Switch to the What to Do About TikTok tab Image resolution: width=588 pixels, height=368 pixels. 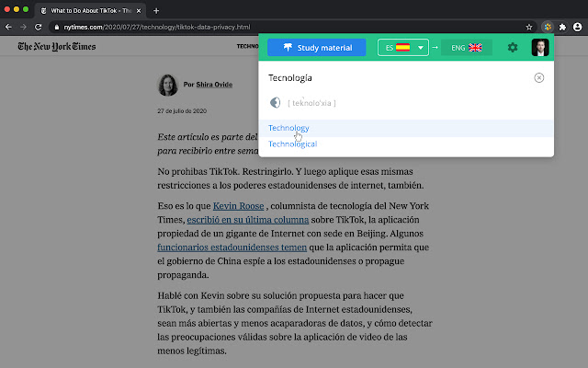pos(90,9)
